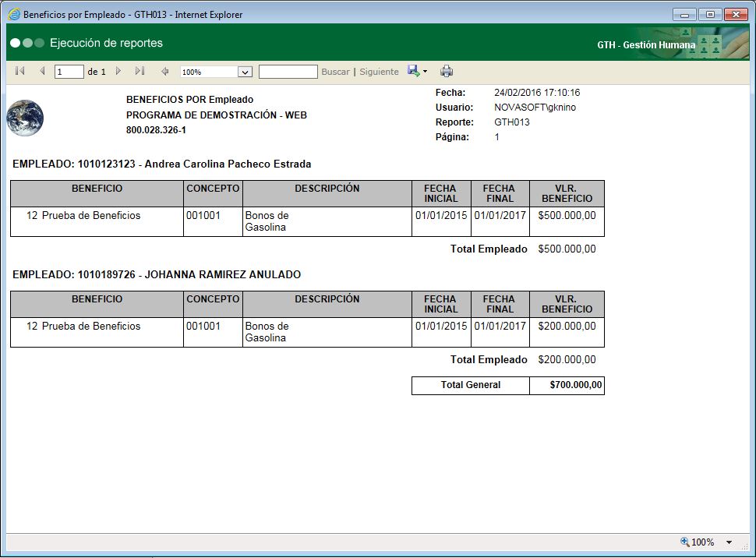This screenshot has height=558, width=756.
Task: Select the employee header Andrea Carolina Pacheco Estrada
Action: (161, 164)
